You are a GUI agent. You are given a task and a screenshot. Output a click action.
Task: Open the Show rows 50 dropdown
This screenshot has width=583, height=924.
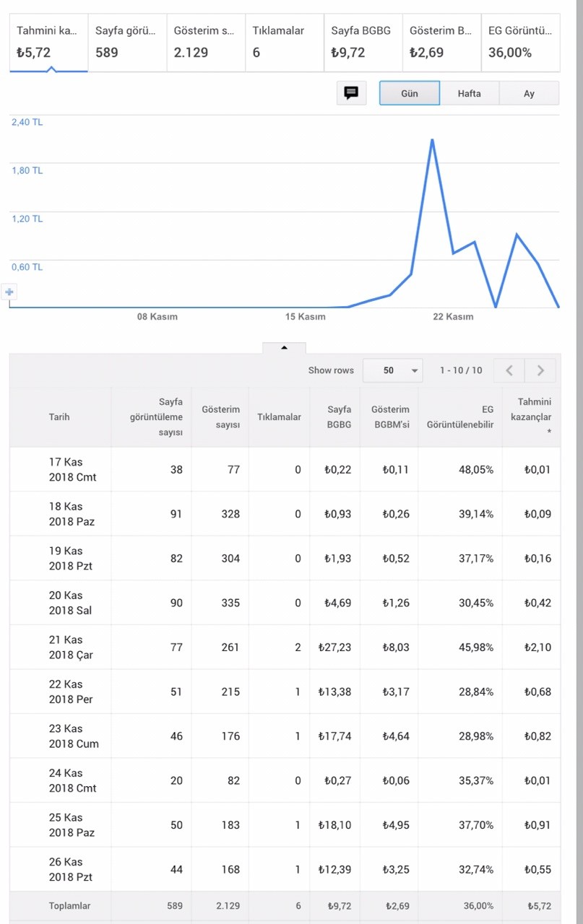coord(393,370)
